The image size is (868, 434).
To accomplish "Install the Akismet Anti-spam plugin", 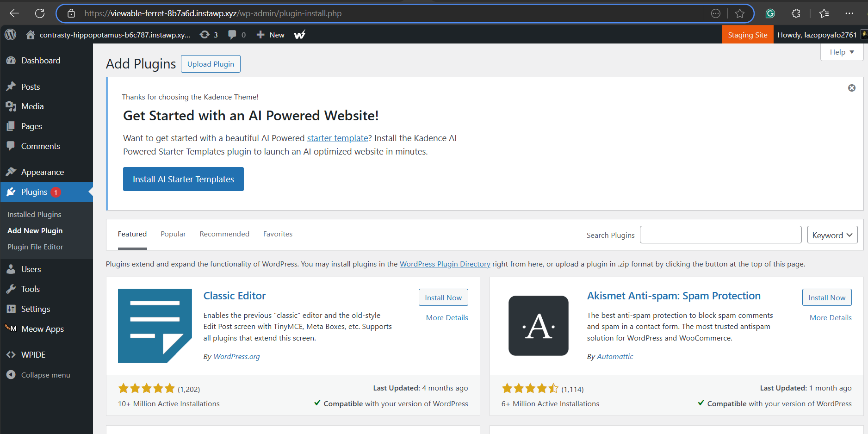I will point(827,298).
